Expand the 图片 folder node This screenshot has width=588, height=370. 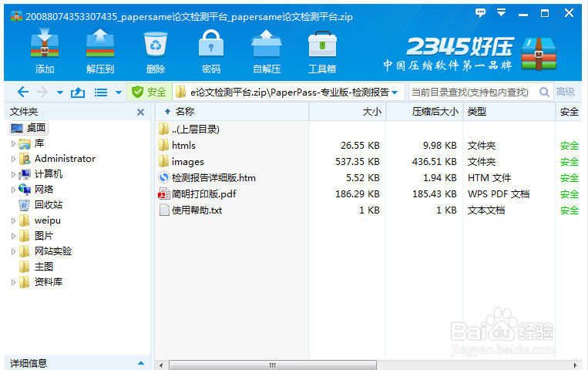(13, 236)
